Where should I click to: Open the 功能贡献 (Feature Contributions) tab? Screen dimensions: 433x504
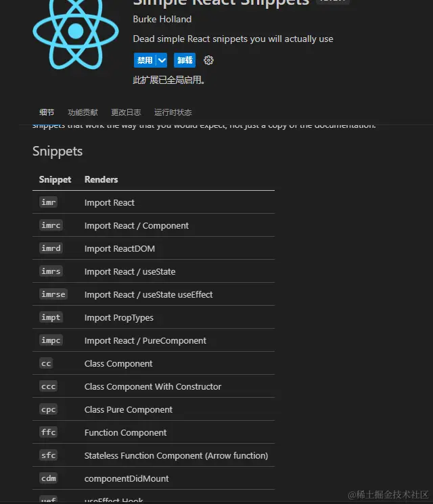(x=83, y=112)
